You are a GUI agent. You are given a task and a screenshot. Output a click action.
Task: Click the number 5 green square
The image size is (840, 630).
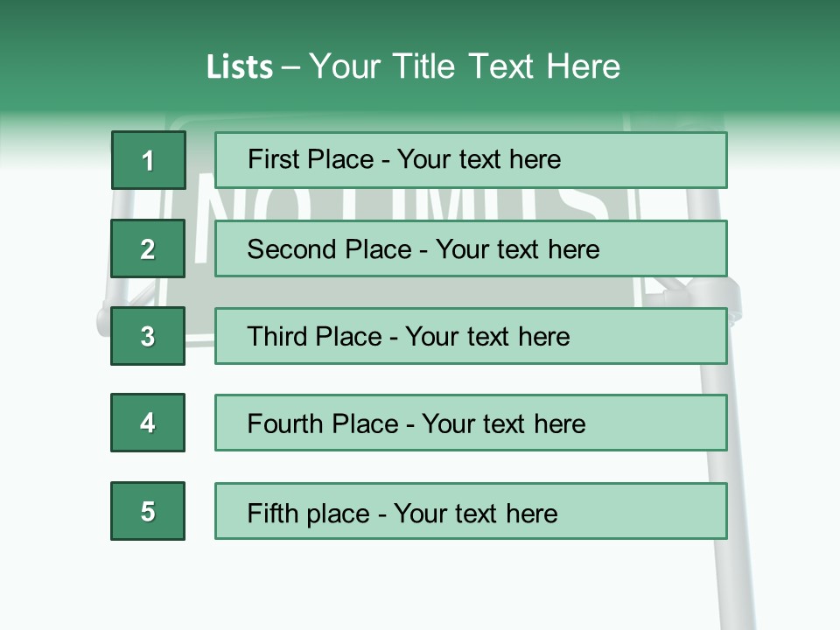click(x=148, y=511)
